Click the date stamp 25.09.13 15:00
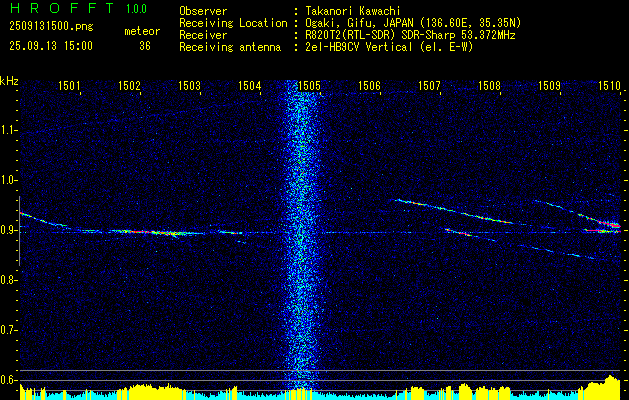The width and height of the screenshot is (629, 400). tap(51, 46)
